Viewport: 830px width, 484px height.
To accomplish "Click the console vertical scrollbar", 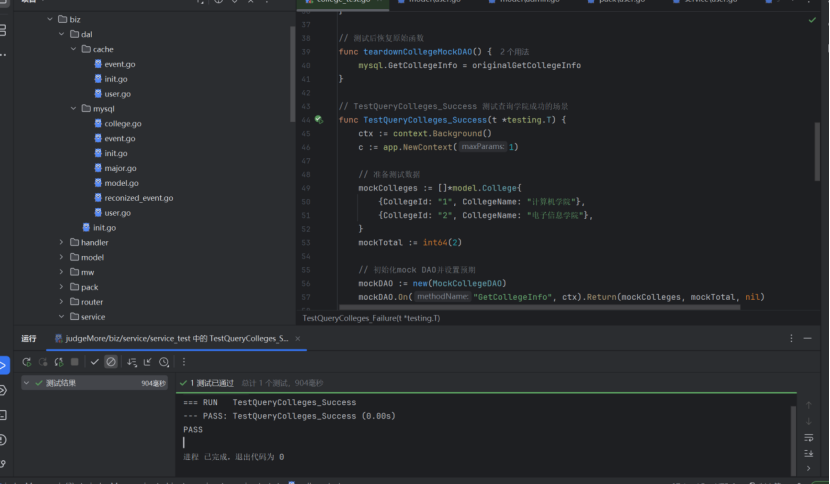I will 793,441.
